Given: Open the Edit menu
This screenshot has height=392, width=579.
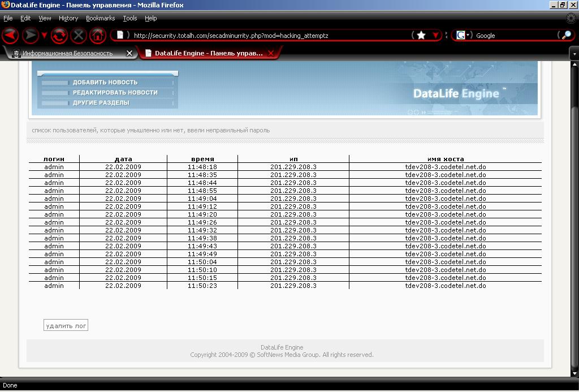Looking at the screenshot, I should pyautogui.click(x=25, y=18).
